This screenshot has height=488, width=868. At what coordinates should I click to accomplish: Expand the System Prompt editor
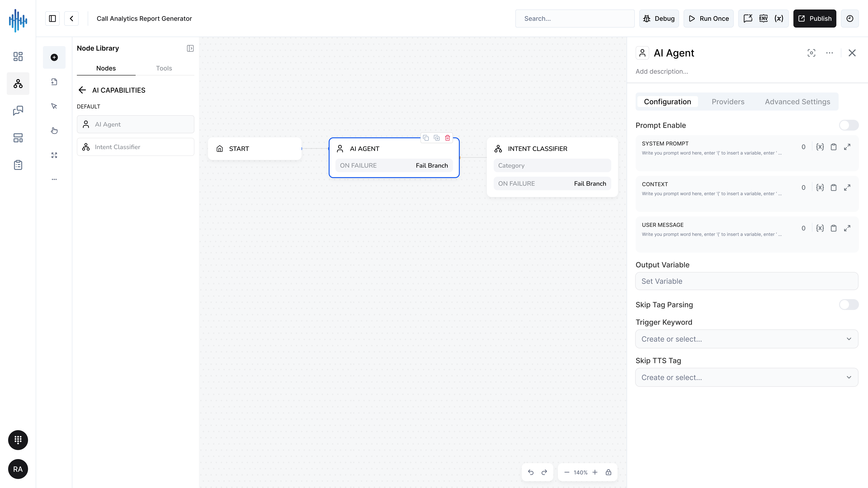click(x=847, y=147)
